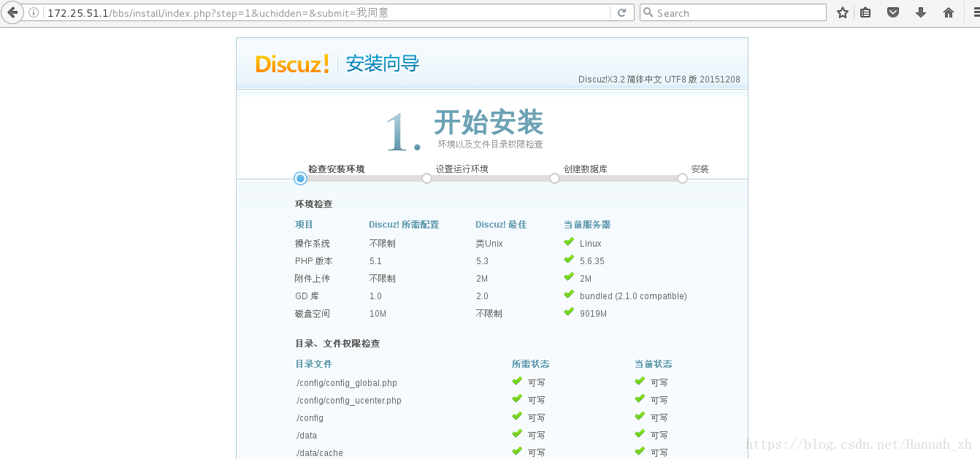980x459 pixels.
Task: Click current-state checkmark for ./config row
Action: click(640, 416)
